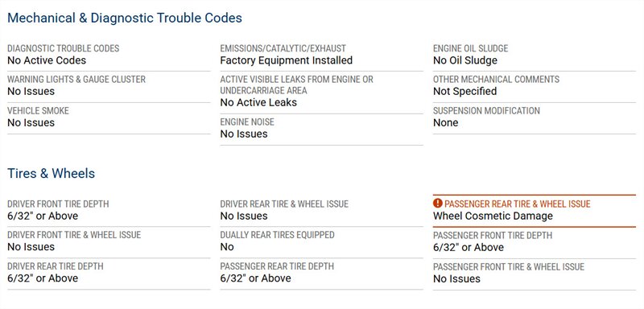
Task: Open the Passenger Rear Tire & Wheel Issue label
Action: point(518,204)
